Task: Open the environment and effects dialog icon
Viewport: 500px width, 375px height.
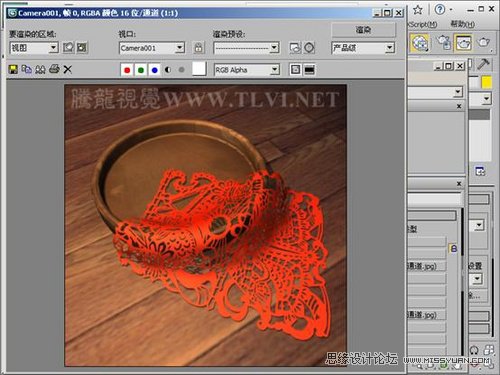Action: click(309, 48)
